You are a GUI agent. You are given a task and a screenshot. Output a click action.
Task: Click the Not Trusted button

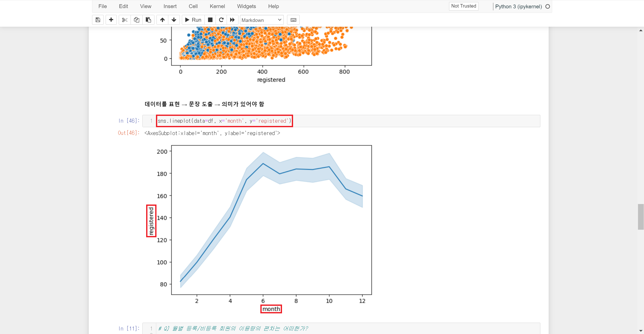(463, 6)
